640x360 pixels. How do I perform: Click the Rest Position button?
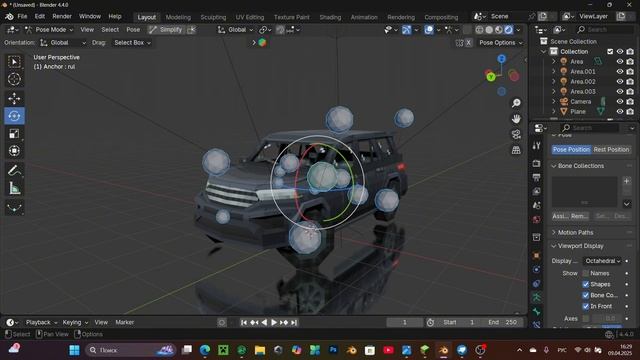(x=611, y=149)
